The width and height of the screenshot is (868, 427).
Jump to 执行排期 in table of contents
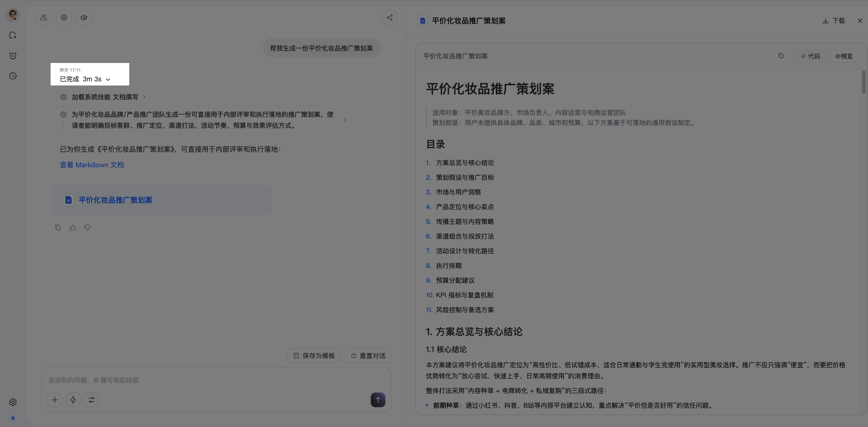[x=449, y=266]
